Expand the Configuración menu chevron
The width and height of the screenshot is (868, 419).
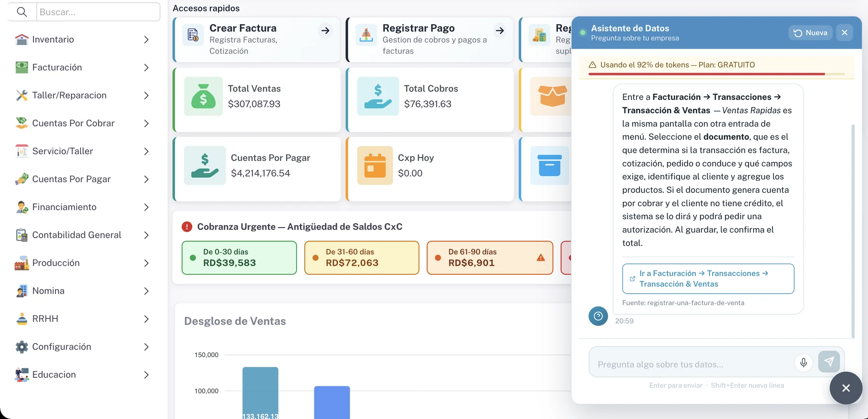(x=146, y=347)
